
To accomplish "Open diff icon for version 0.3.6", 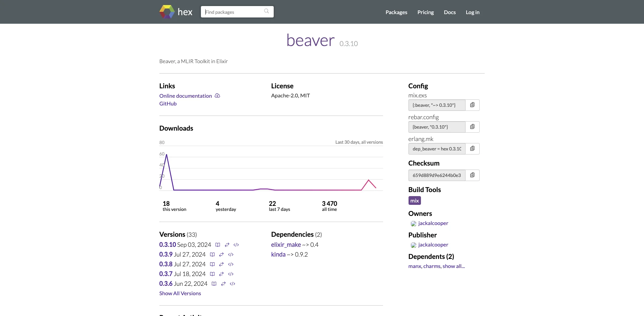I will pyautogui.click(x=223, y=284).
